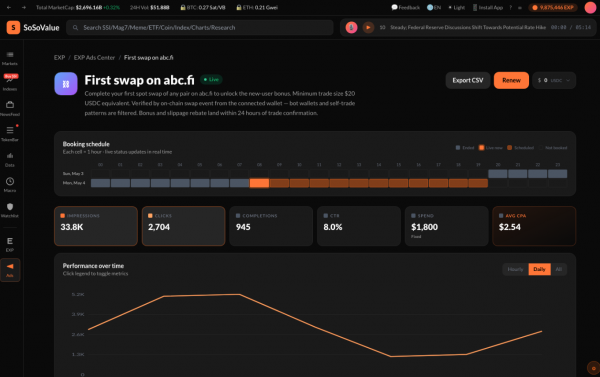600x377 pixels.
Task: Select the 23 hour cell on Sun, May 3
Action: click(558, 174)
